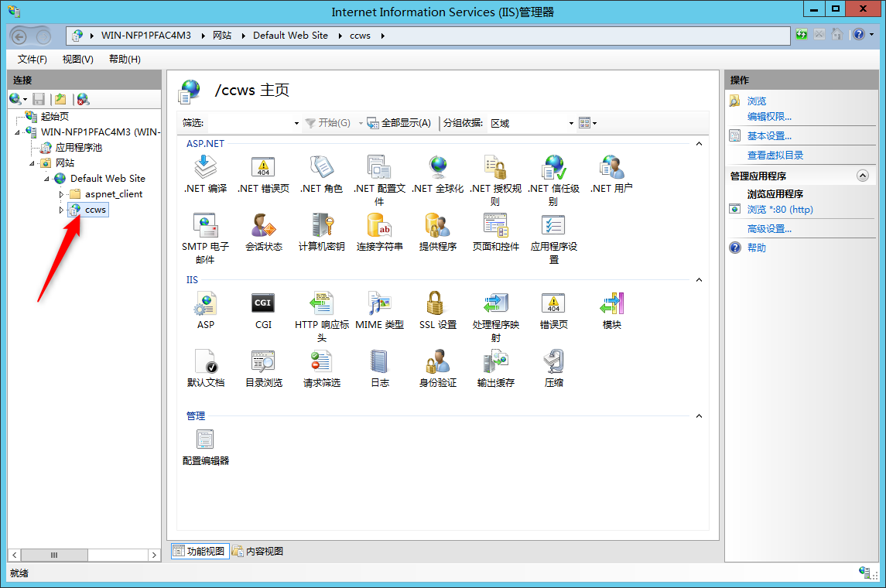This screenshot has width=886, height=588.
Task: Open the 请求筛选 feature
Action: (322, 368)
